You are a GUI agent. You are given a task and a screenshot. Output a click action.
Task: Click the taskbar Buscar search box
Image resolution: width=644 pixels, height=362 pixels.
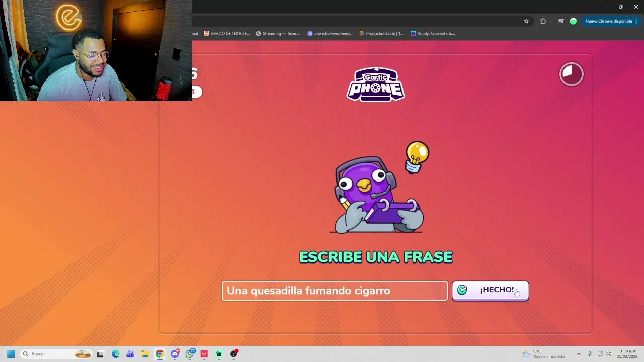pyautogui.click(x=56, y=354)
